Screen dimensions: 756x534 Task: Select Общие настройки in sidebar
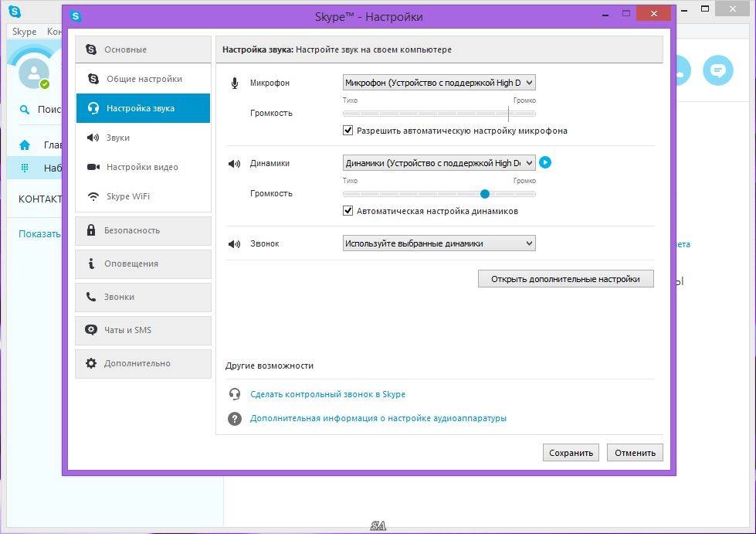coord(143,79)
